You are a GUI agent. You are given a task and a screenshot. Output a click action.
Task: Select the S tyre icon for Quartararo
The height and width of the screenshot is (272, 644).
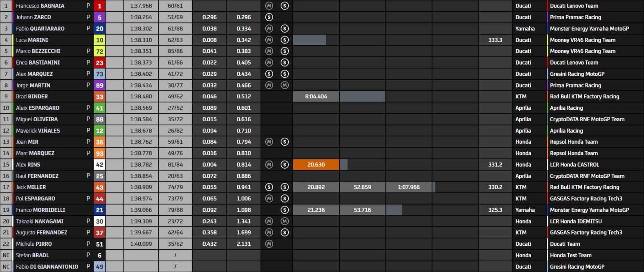(285, 29)
